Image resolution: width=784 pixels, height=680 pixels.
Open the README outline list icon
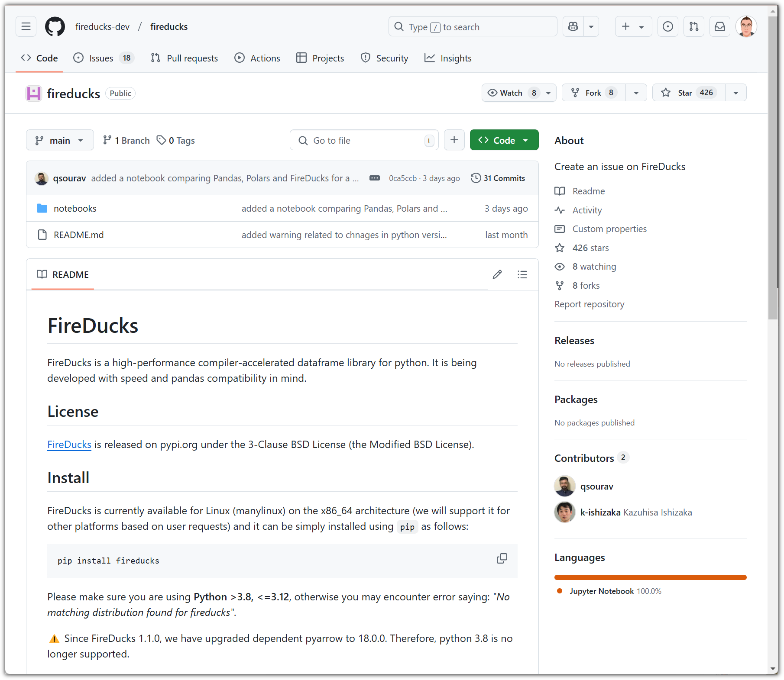tap(522, 274)
